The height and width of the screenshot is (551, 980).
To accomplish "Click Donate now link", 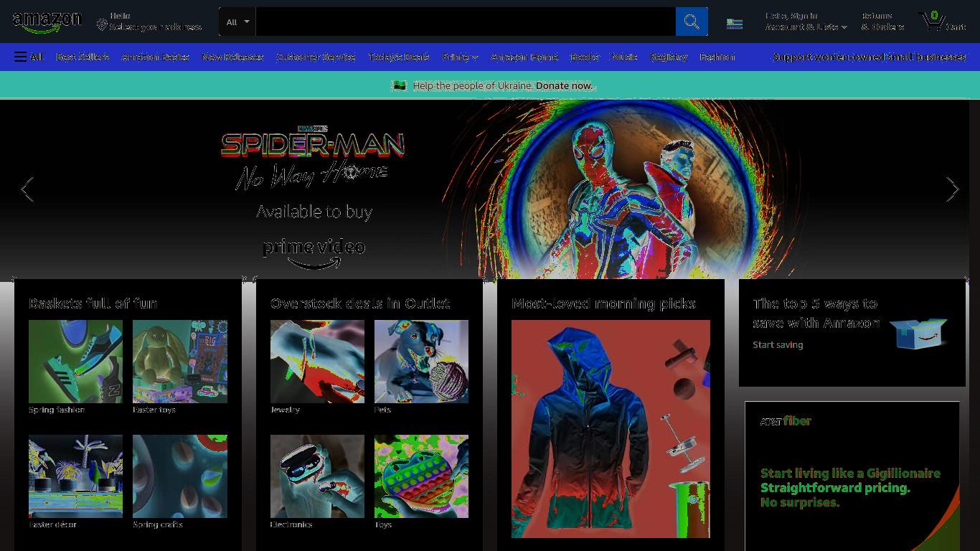I will [565, 85].
